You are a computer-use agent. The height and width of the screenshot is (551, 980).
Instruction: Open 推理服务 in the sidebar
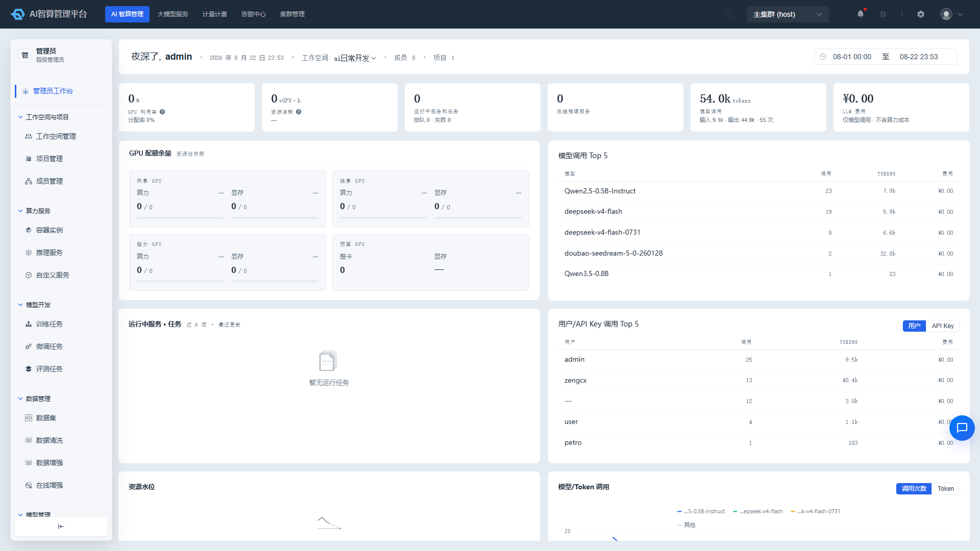[x=50, y=253]
